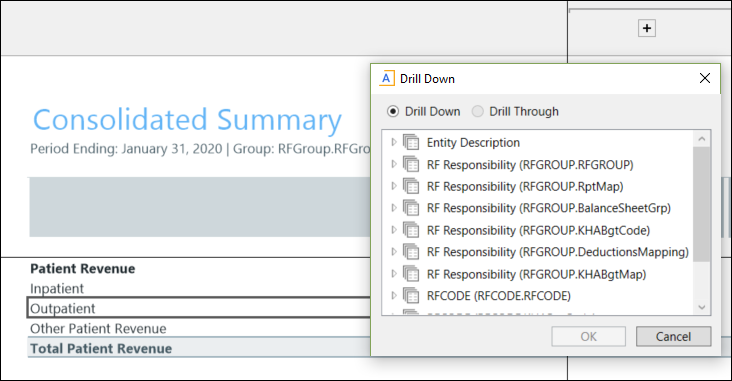The width and height of the screenshot is (732, 381).
Task: Select the RFCODE (RFCODE.RFCODE) item
Action: [499, 296]
